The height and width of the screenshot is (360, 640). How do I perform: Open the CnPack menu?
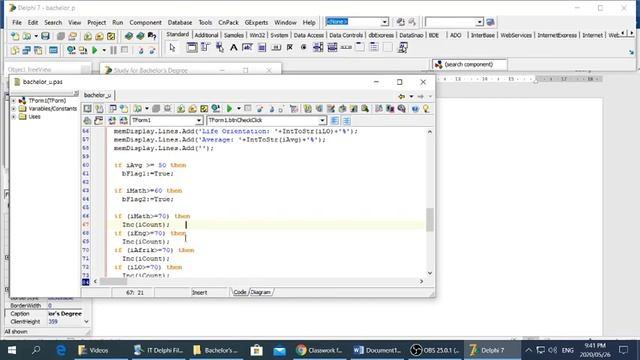[228, 22]
